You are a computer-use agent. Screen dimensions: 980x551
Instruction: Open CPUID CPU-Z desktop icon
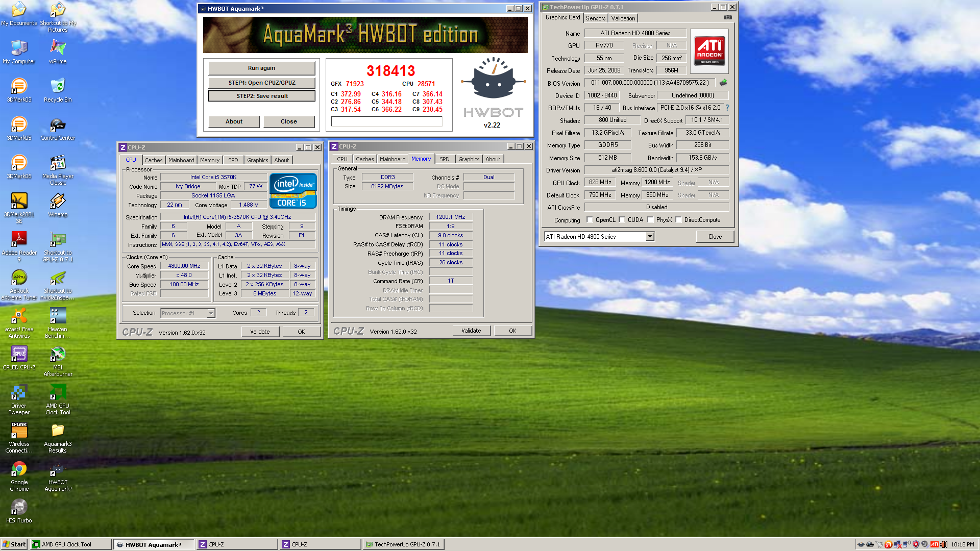19,358
